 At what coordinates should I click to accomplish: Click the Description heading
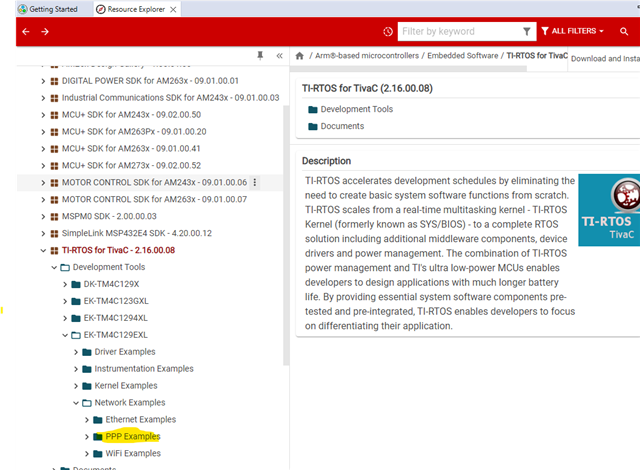click(x=326, y=161)
